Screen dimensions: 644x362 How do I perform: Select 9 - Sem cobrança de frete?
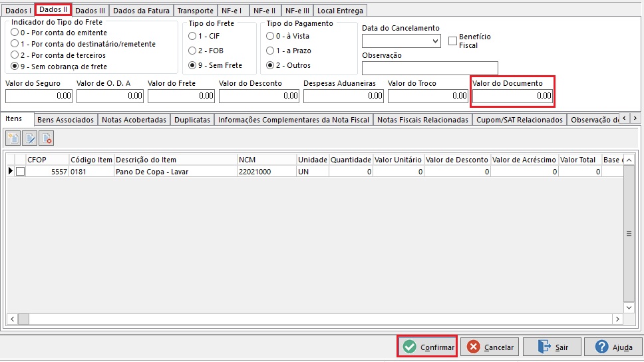[15, 66]
